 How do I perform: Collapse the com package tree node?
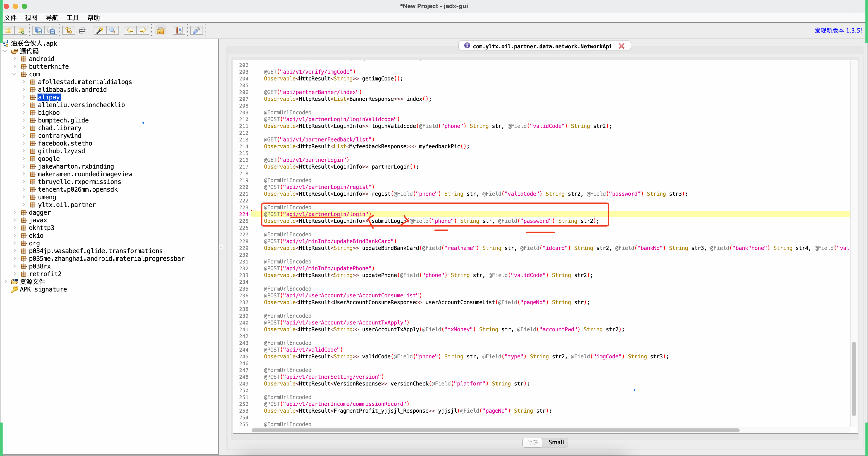[14, 74]
